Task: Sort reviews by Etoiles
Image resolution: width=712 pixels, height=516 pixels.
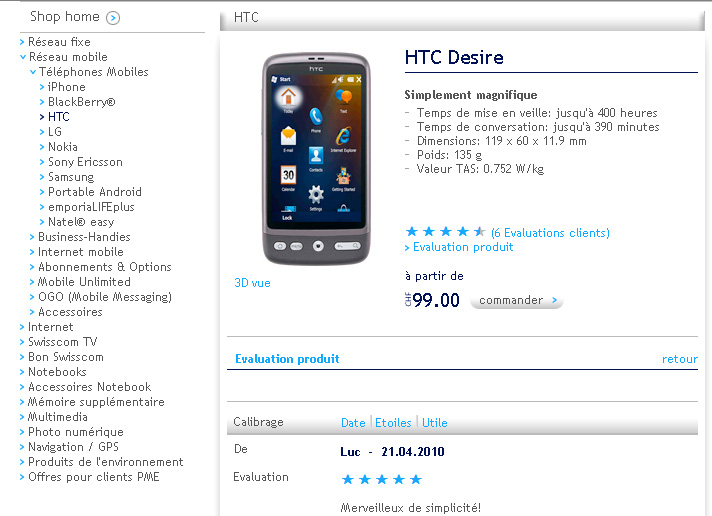Action: pos(393,422)
